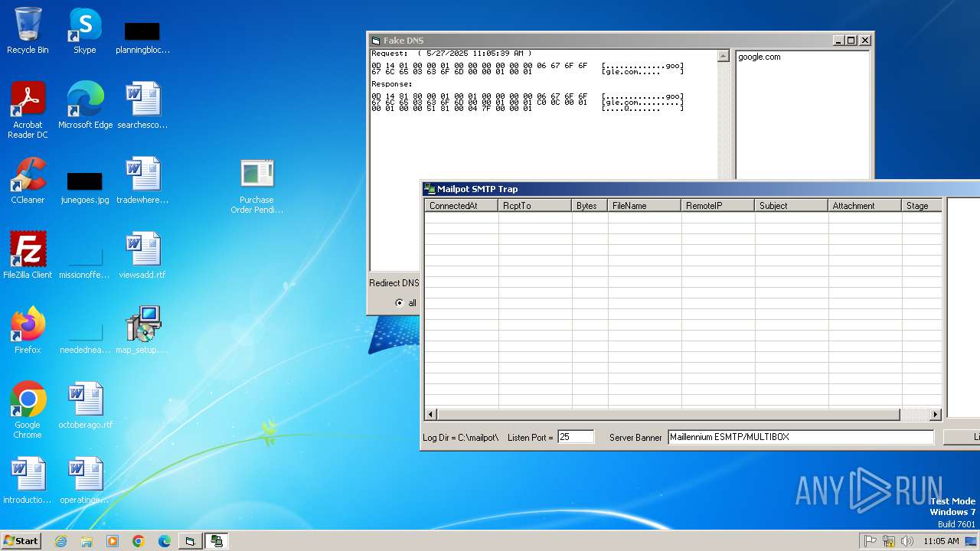980x551 pixels.
Task: Select the operatinge Word document icon
Action: click(x=85, y=480)
